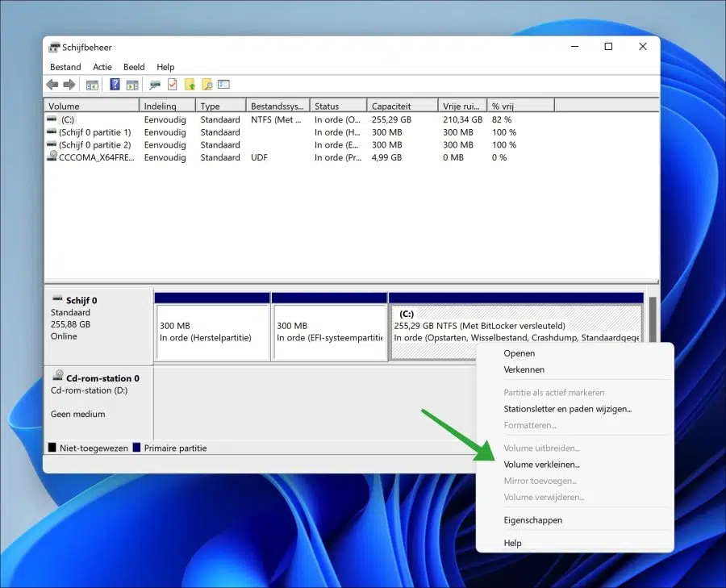Click the view settings list icon in toolbar
The image size is (726, 588).
(x=224, y=84)
